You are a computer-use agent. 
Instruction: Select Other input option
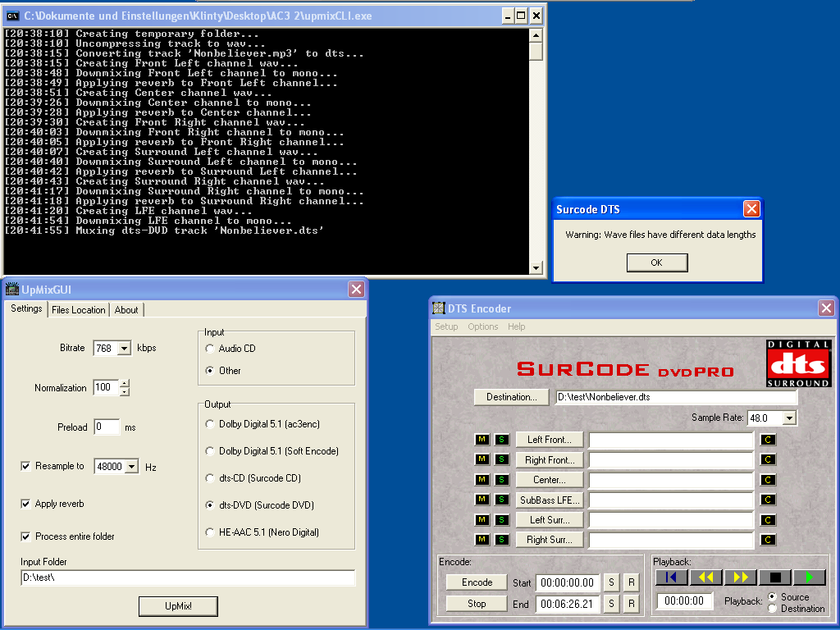click(223, 370)
